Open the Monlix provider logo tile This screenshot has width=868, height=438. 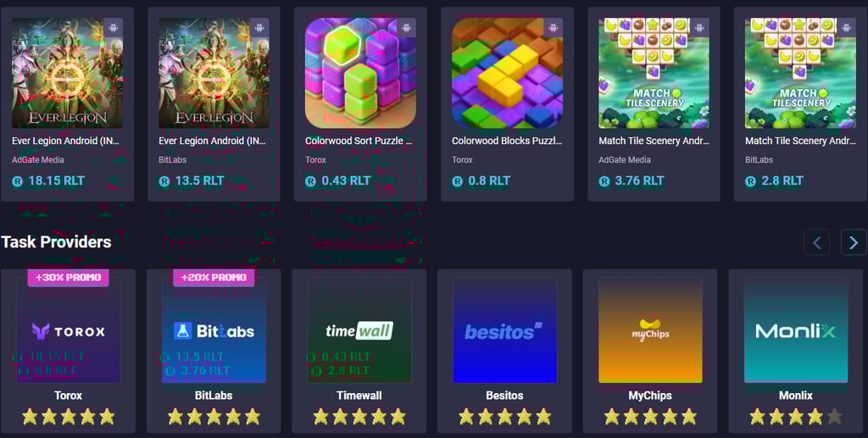(x=796, y=330)
